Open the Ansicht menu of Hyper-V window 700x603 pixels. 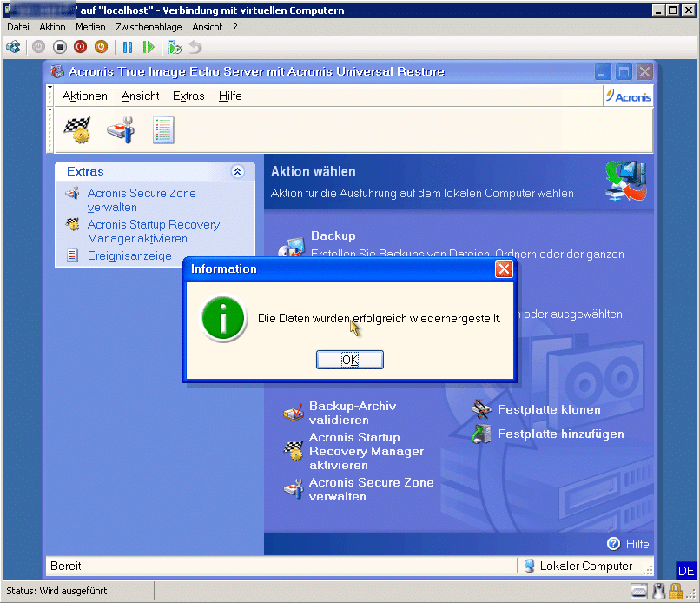pos(208,27)
